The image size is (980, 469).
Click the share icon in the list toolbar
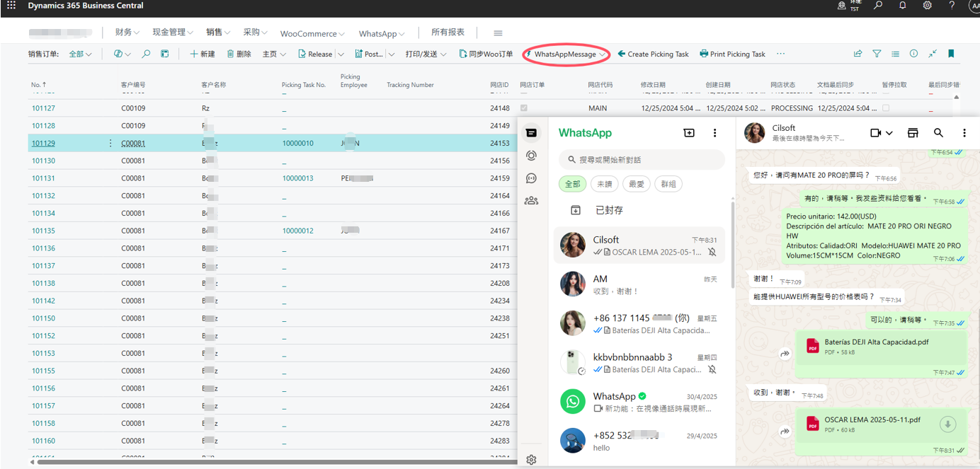click(x=857, y=54)
